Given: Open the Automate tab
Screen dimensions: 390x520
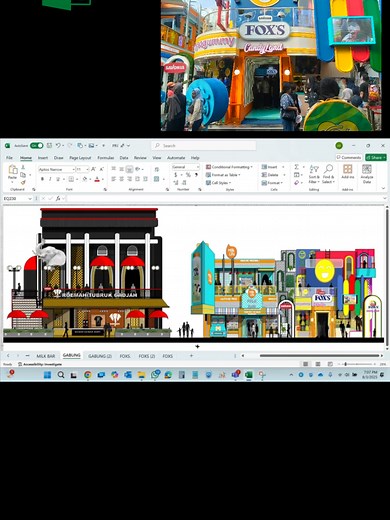Looking at the screenshot, I should pos(176,158).
